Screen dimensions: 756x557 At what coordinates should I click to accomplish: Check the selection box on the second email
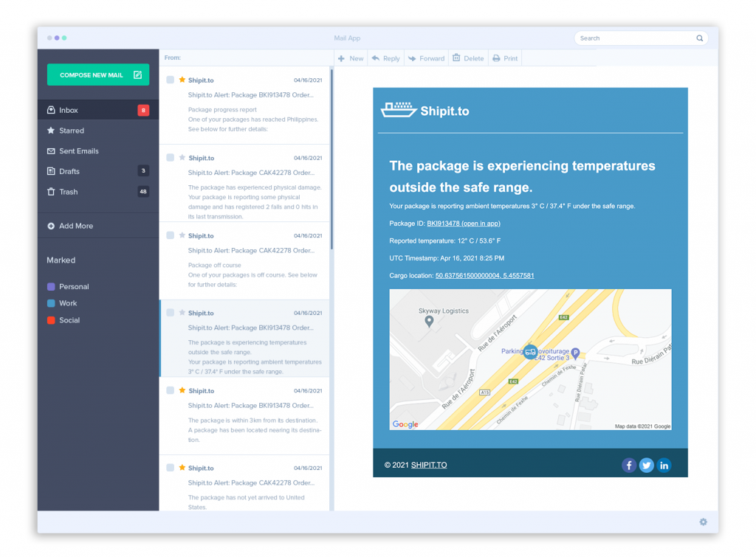[x=171, y=158]
